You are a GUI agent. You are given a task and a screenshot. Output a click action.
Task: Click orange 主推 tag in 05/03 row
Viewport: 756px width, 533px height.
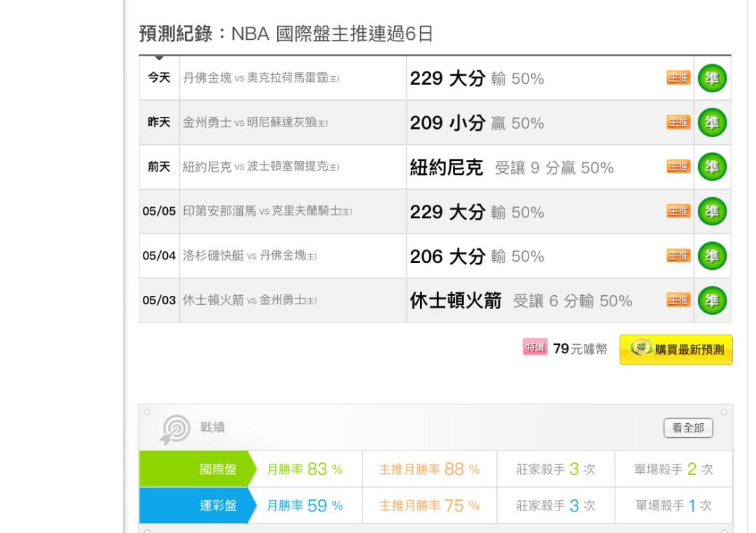[678, 301]
